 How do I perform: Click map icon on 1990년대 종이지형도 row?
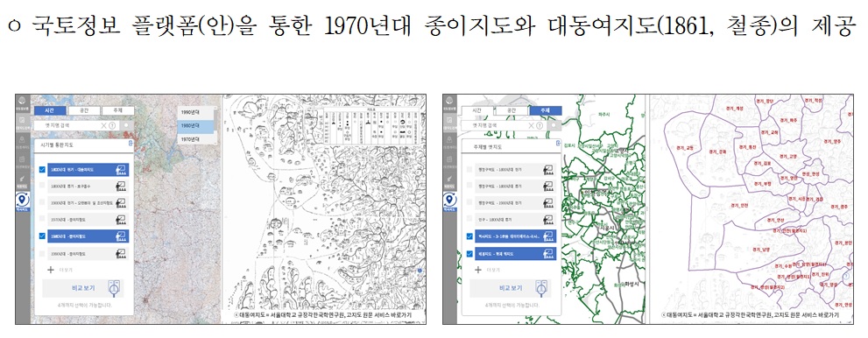click(120, 253)
